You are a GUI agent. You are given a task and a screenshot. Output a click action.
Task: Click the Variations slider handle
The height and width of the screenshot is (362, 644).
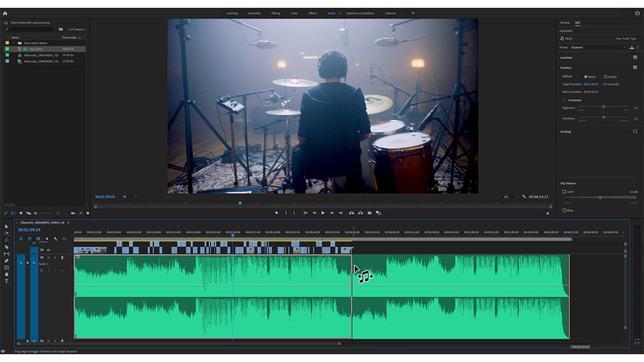point(603,117)
